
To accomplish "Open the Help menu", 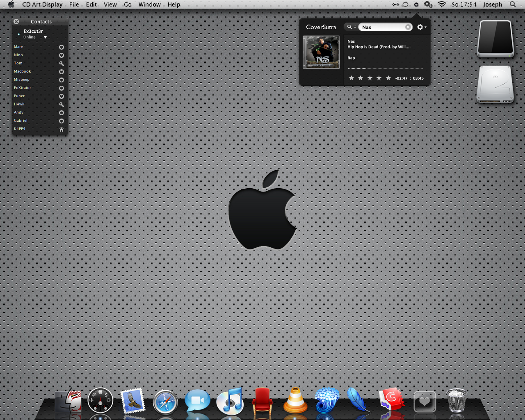I will pyautogui.click(x=174, y=5).
